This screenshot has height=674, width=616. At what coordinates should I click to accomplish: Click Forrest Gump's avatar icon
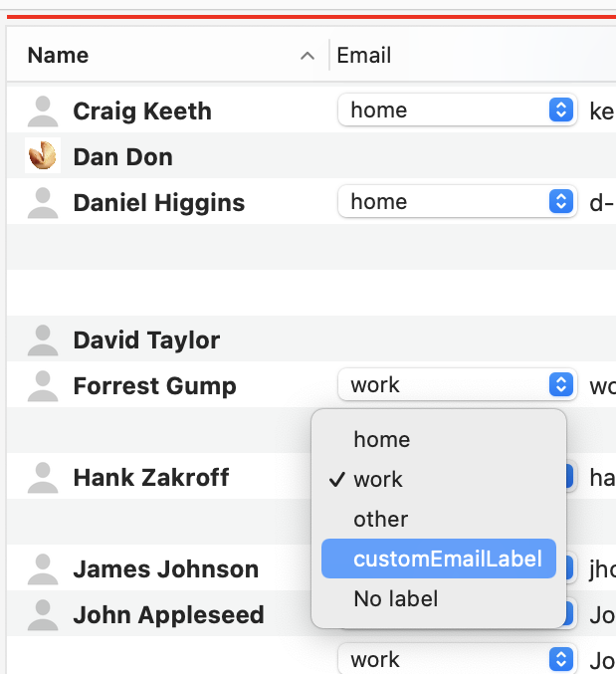click(43, 386)
